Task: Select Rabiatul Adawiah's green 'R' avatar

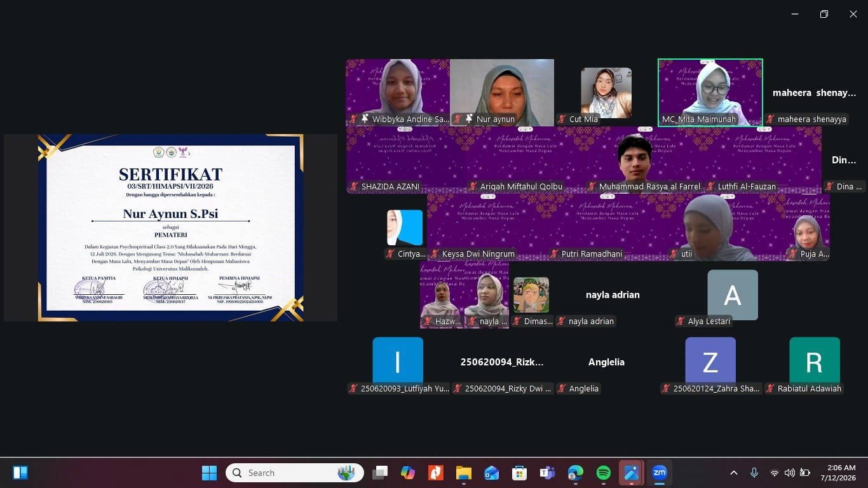Action: (815, 362)
